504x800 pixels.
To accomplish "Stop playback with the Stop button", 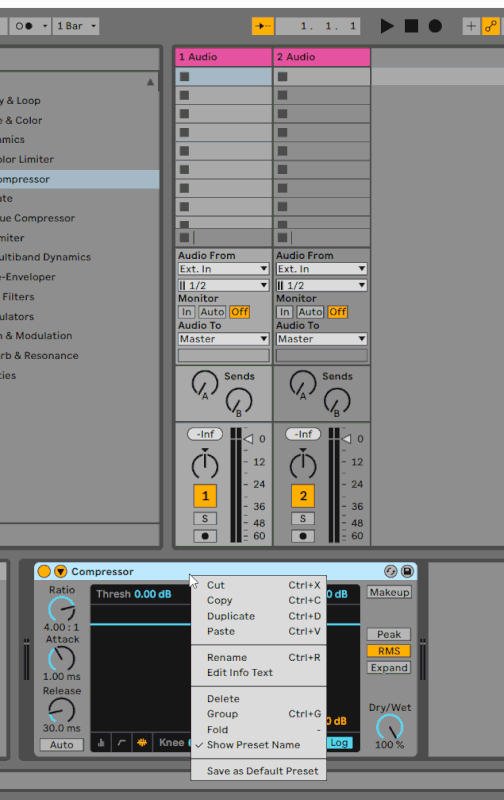I will pos(411,26).
